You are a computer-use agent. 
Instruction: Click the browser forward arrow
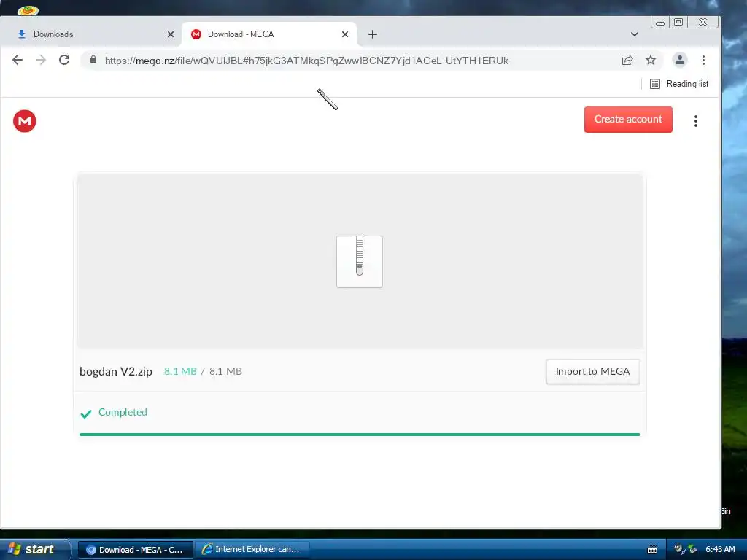pyautogui.click(x=41, y=60)
